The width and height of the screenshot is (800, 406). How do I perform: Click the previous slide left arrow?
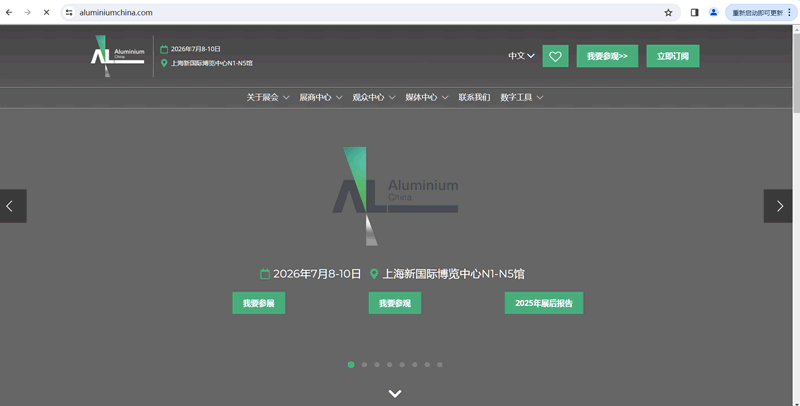click(12, 206)
